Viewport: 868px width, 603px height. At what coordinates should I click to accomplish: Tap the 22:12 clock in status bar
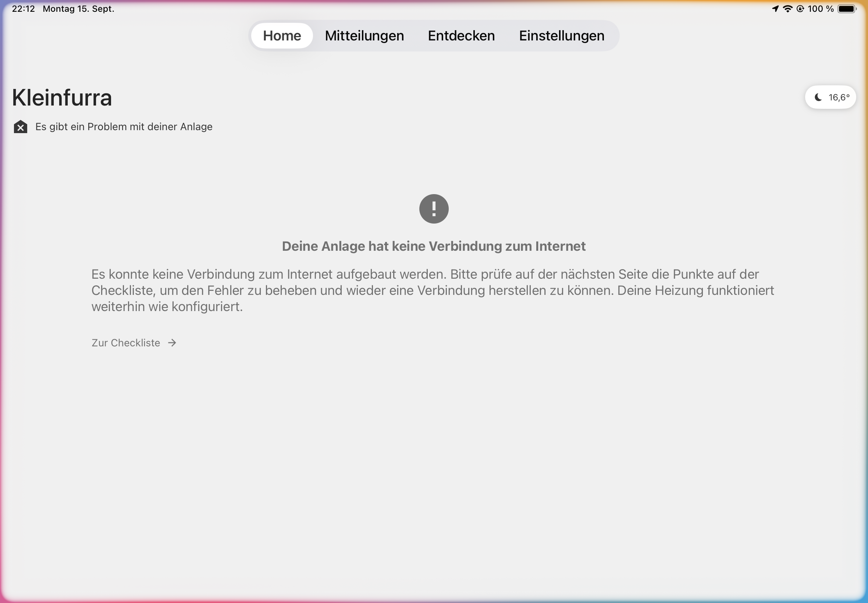coord(23,9)
